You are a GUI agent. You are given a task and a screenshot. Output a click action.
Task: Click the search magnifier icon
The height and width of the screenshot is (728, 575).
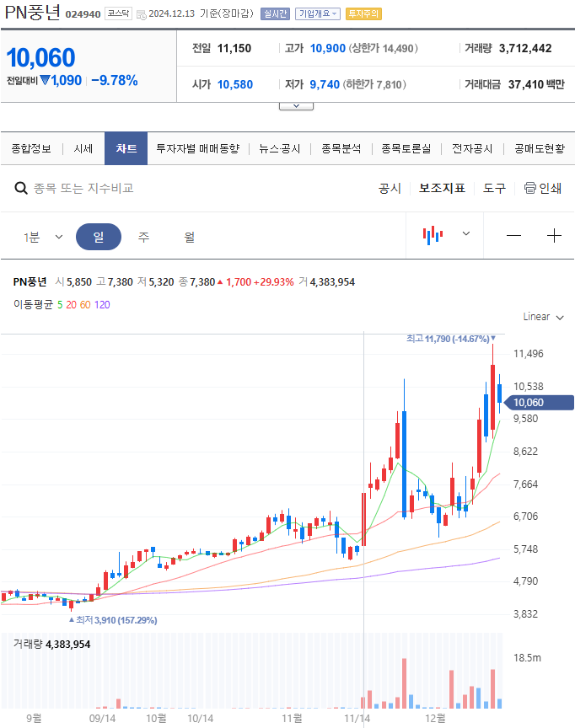point(21,188)
